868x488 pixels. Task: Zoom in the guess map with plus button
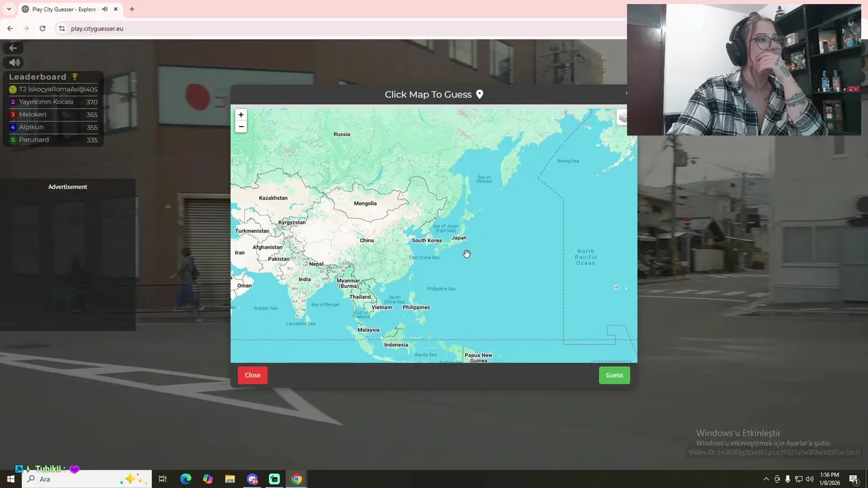click(x=241, y=115)
